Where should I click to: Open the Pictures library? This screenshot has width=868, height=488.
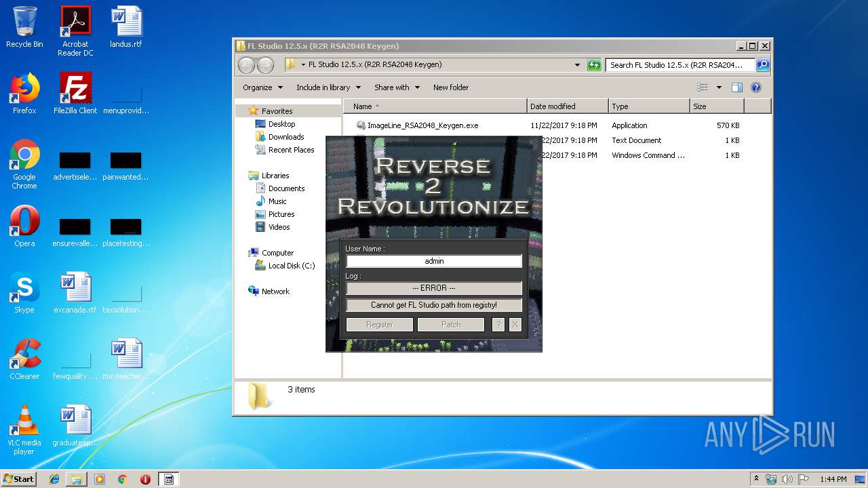tap(281, 214)
